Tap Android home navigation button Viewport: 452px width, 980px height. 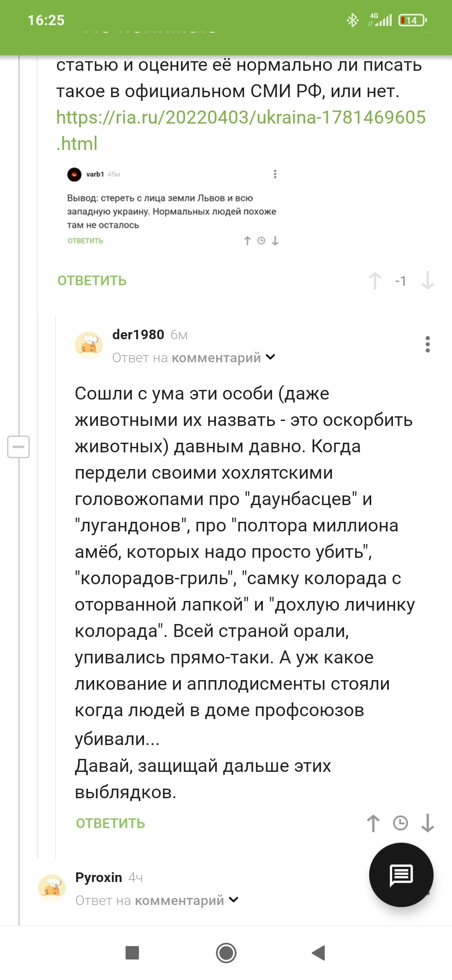point(226,953)
